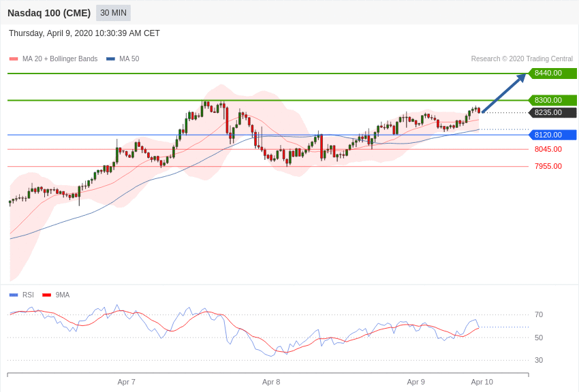Viewport: 579px width, 392px height.
Task: Click the 8235.00 current price tag
Action: tap(552, 112)
